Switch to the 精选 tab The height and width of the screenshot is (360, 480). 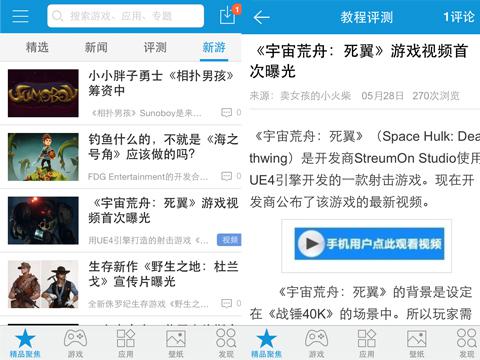pyautogui.click(x=37, y=47)
